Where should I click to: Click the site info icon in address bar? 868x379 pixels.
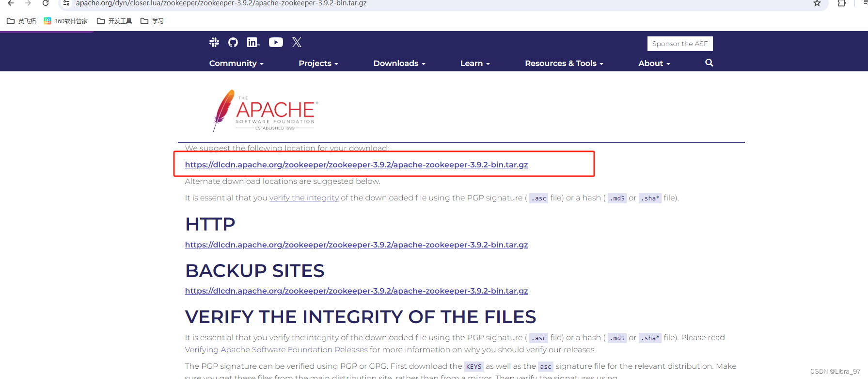click(66, 3)
